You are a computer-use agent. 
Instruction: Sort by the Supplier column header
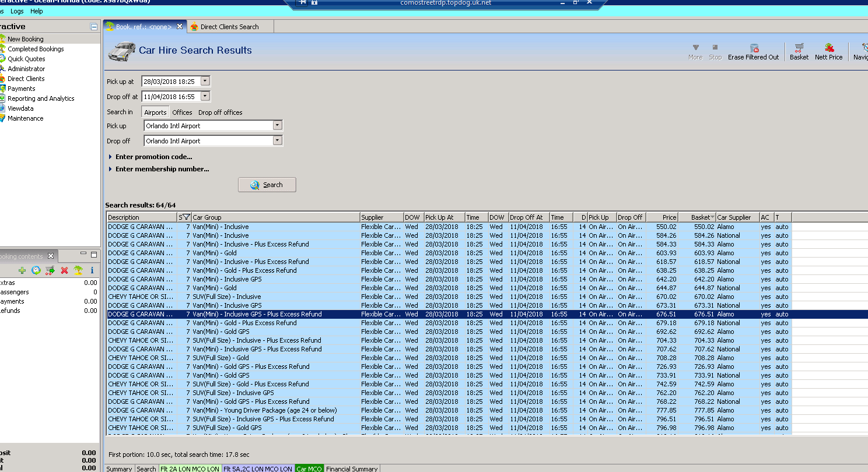(381, 217)
